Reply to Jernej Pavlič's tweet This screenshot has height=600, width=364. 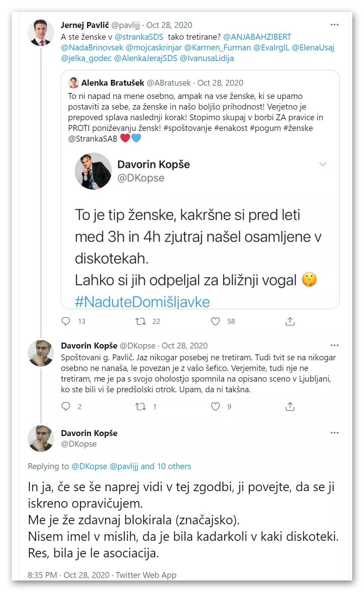(x=66, y=321)
